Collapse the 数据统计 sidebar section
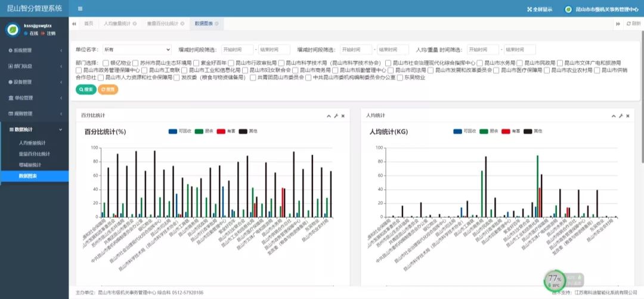The height and width of the screenshot is (299, 644). [35, 129]
